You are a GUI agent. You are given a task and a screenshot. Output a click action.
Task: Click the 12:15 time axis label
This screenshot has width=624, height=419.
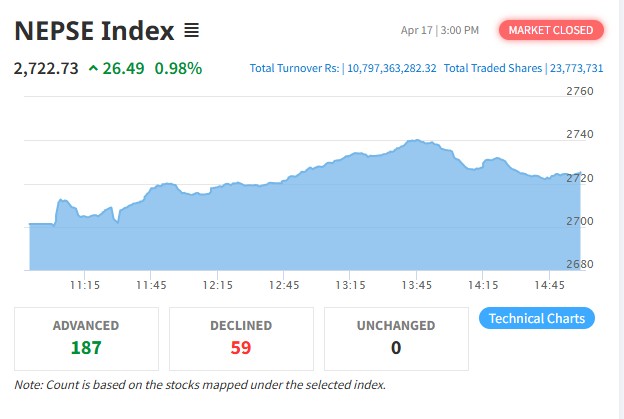[x=217, y=285]
